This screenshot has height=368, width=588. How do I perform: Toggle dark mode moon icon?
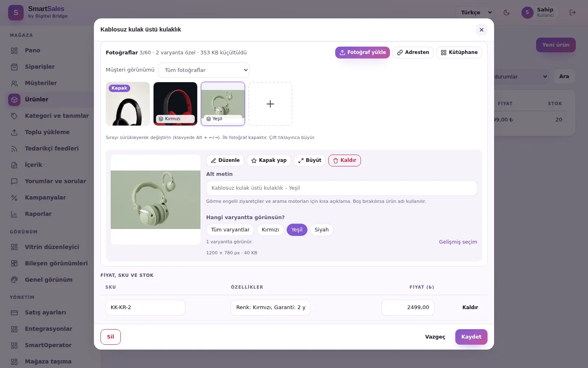(506, 12)
